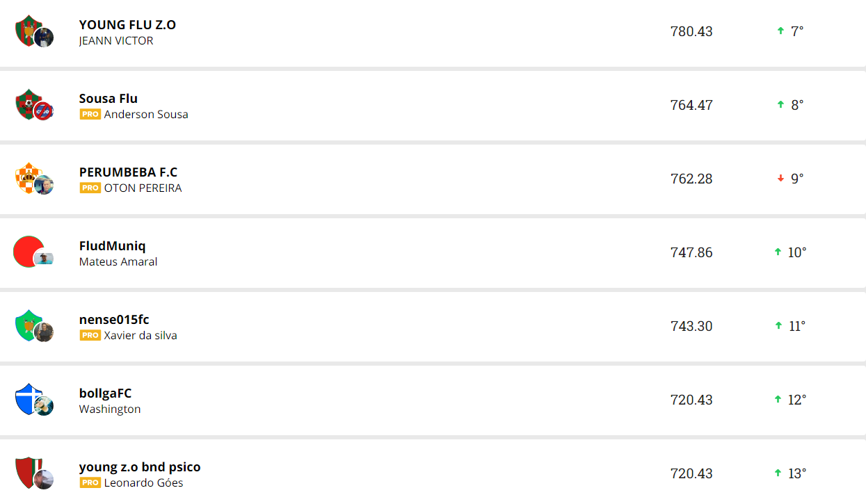Open Sousa Flu team link
866x504 pixels.
pos(109,99)
